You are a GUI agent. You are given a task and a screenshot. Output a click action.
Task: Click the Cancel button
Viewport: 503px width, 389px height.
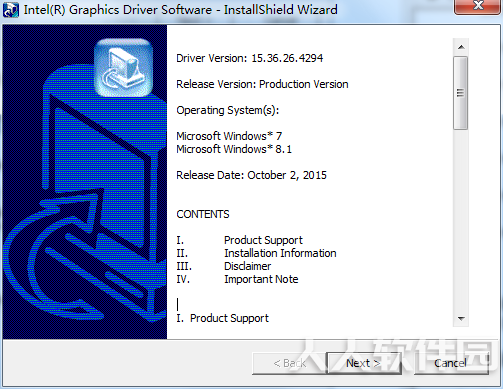pos(451,363)
